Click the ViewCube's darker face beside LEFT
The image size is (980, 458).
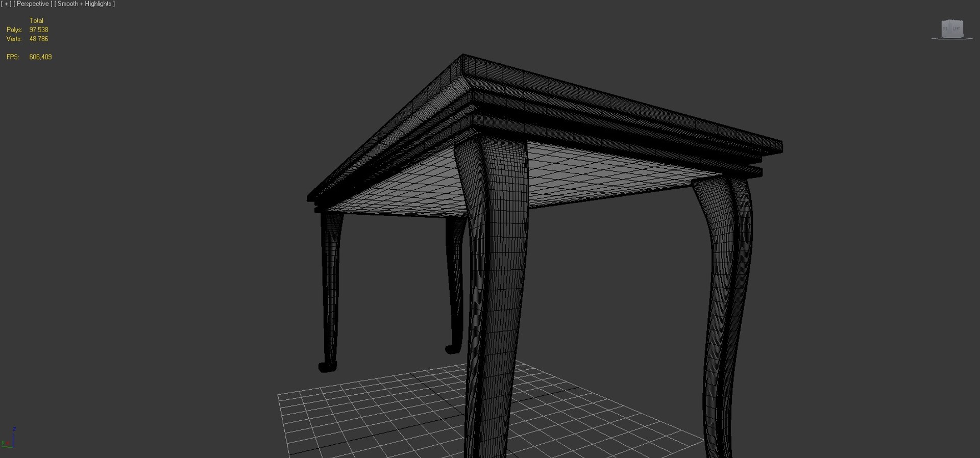click(x=946, y=29)
